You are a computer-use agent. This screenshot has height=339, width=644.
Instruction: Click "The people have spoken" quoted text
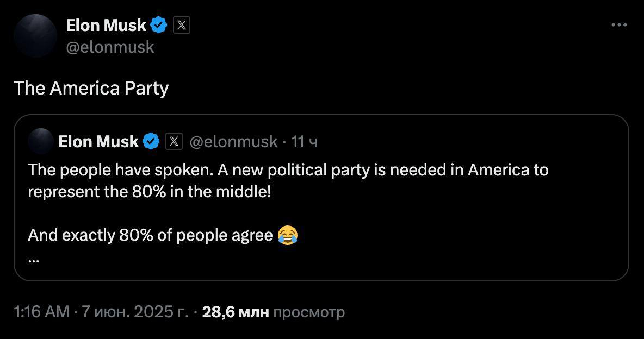119,170
